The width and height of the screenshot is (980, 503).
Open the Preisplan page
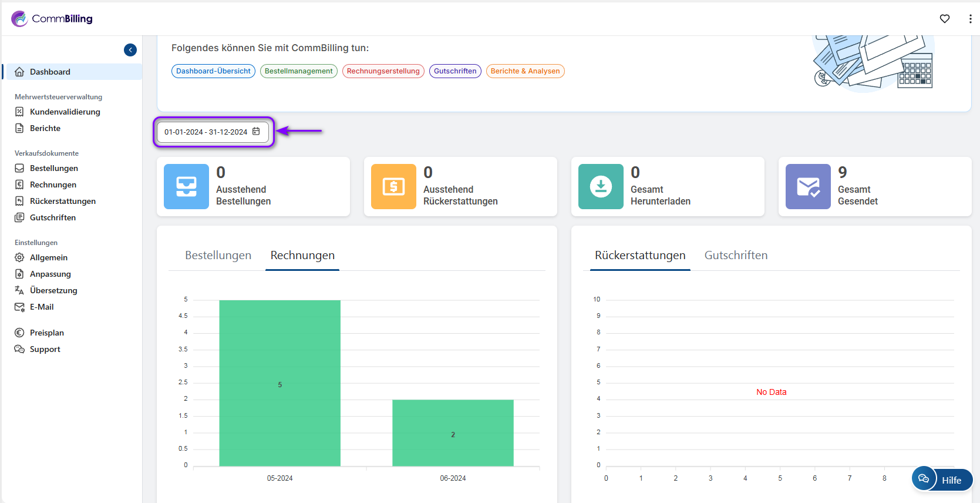coord(47,333)
